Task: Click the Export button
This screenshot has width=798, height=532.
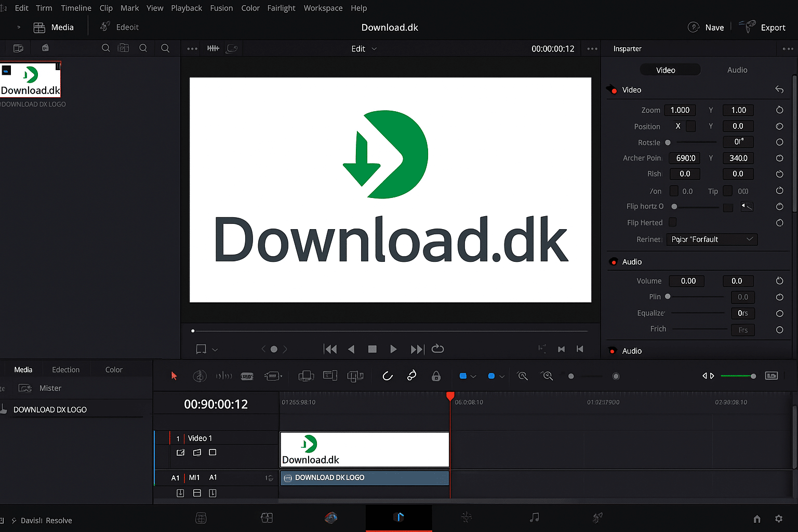Action: pos(773,27)
